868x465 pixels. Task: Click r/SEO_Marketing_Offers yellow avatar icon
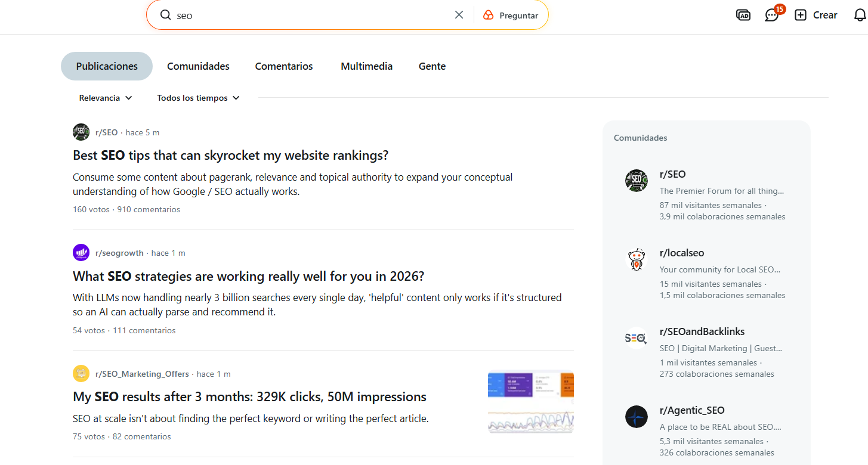(x=81, y=374)
